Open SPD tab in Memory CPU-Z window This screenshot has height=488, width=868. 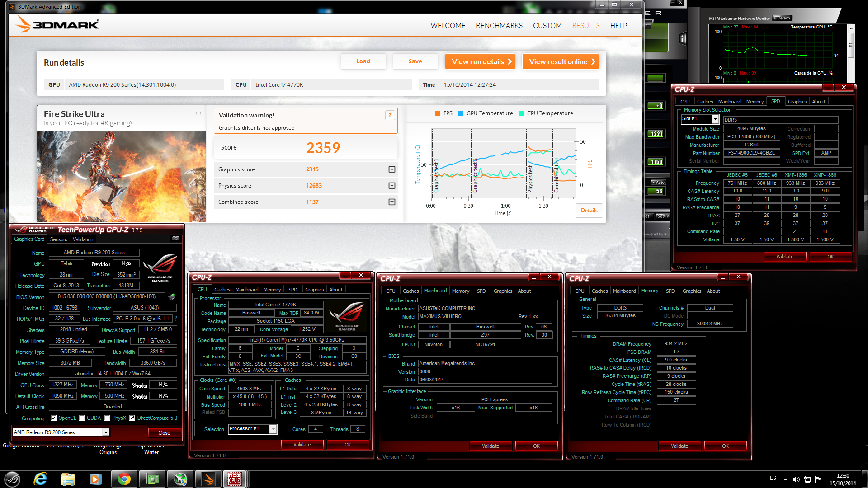pos(670,291)
